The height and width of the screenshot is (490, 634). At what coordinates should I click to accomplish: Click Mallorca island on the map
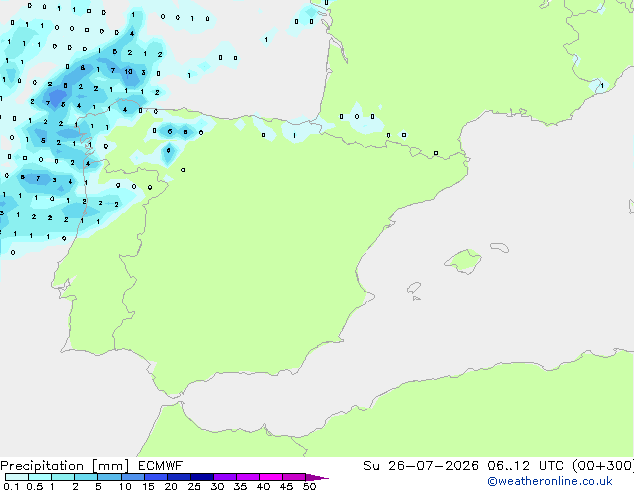[463, 261]
